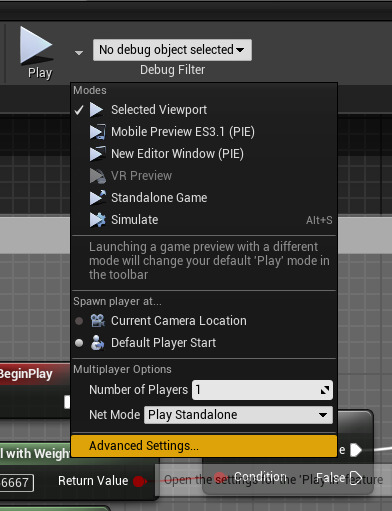This screenshot has width=392, height=511.
Task: Click the Simulate gear icon
Action: pyautogui.click(x=98, y=220)
